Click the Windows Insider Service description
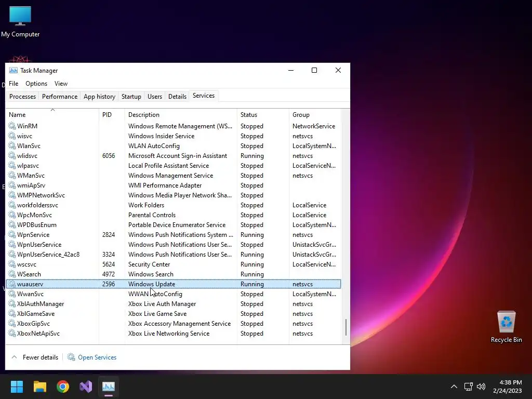This screenshot has height=399, width=532. 161,136
